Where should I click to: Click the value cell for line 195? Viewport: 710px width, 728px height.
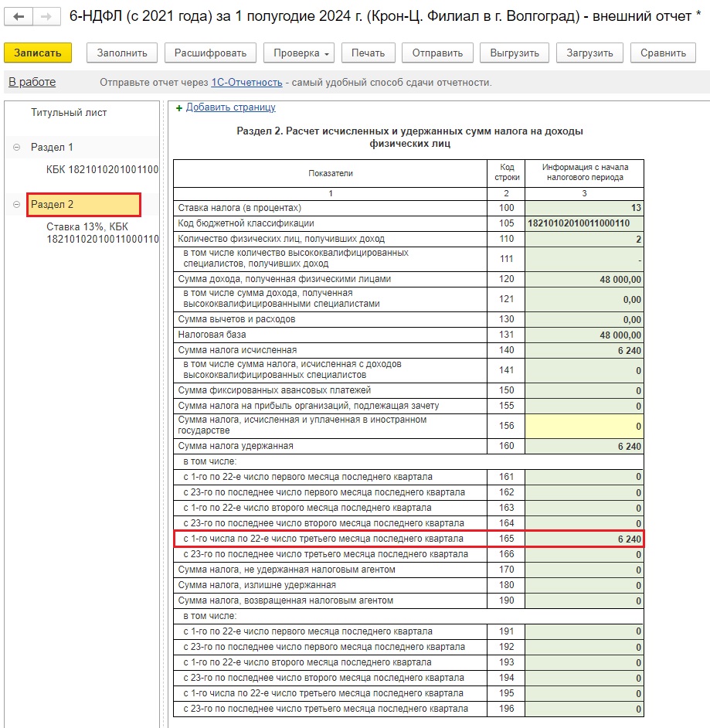click(x=584, y=693)
